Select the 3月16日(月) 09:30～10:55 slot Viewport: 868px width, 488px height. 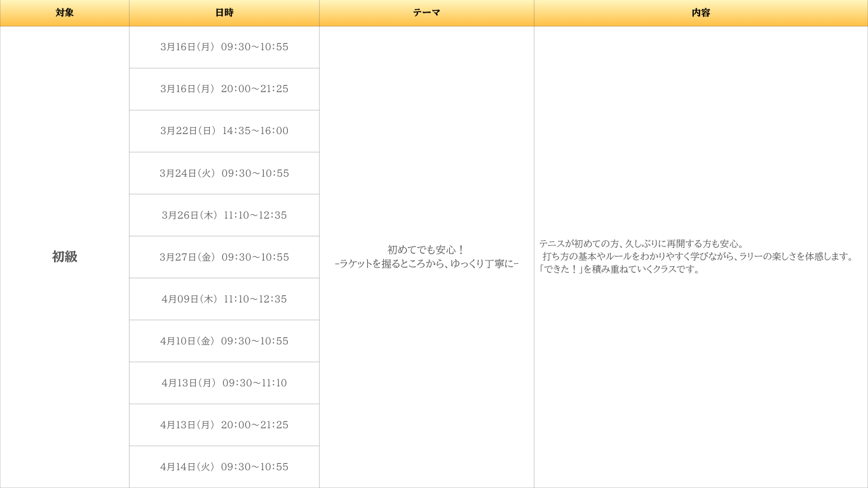click(224, 47)
